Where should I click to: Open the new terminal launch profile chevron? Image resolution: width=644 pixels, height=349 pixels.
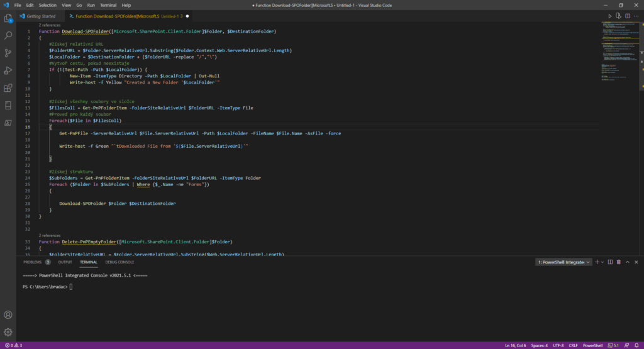point(602,262)
